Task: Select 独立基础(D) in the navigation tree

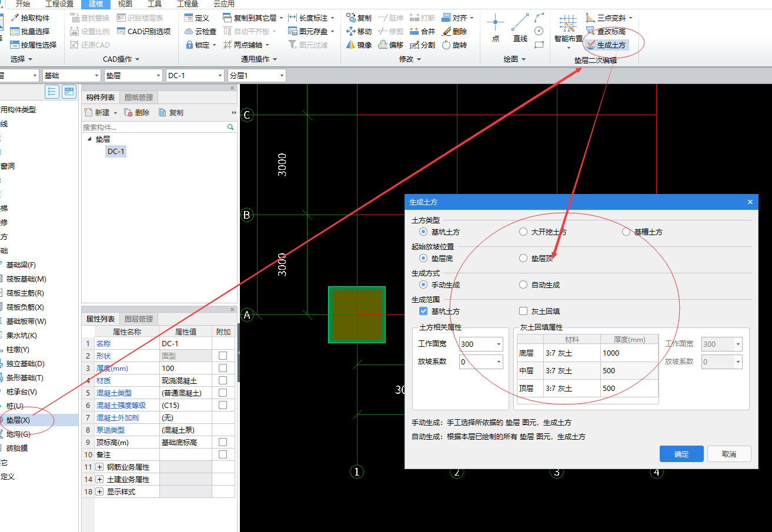Action: (x=25, y=364)
